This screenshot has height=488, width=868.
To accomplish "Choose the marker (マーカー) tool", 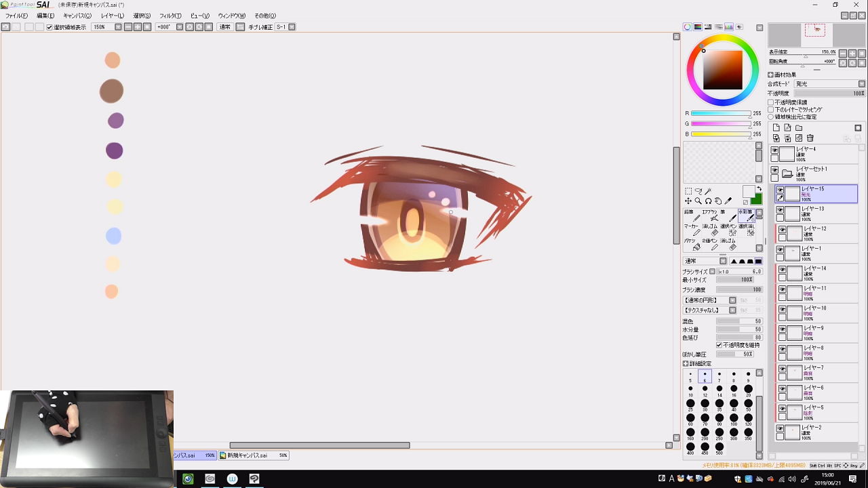I will point(691,230).
